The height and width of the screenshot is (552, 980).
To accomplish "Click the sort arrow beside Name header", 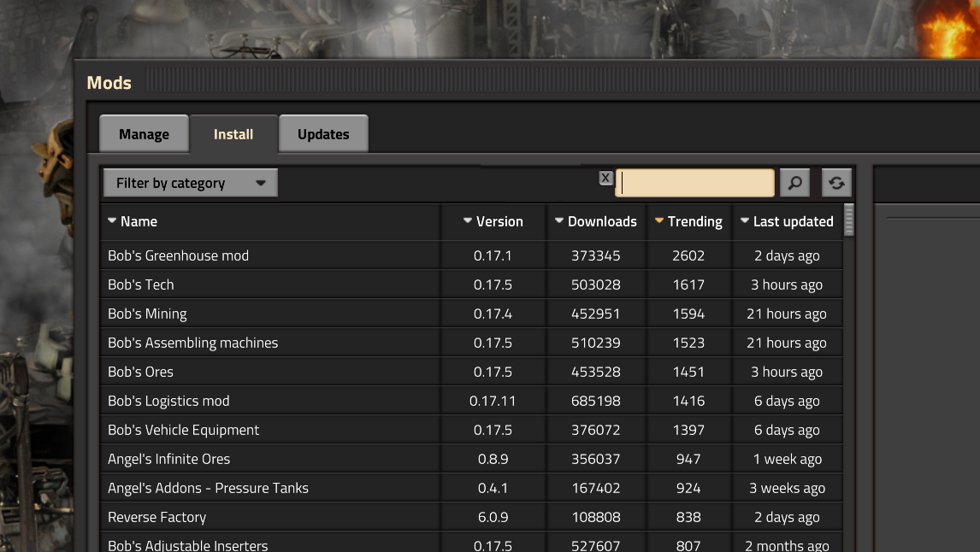I will click(x=112, y=221).
